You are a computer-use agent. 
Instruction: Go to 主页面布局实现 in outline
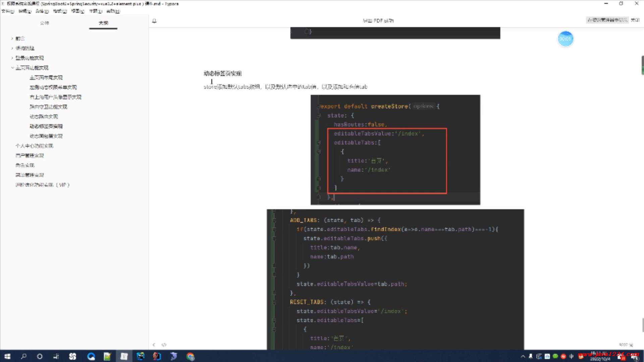tap(46, 77)
